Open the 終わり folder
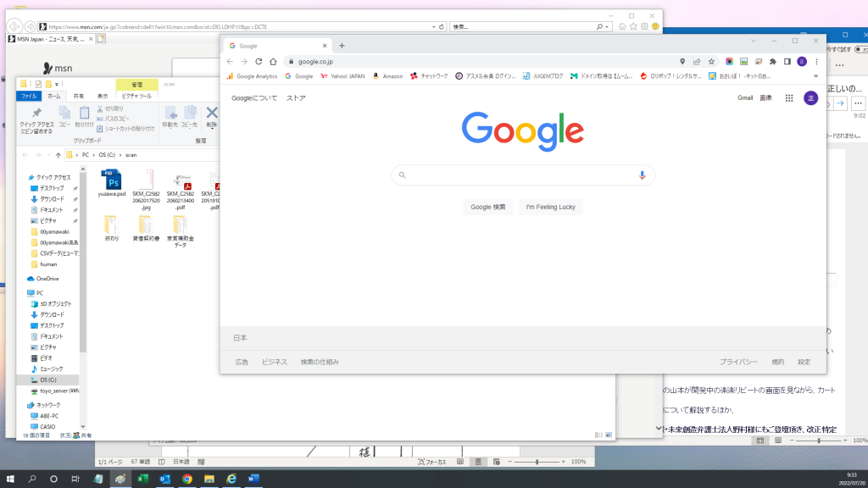Viewport: 868px width, 488px height. [112, 229]
